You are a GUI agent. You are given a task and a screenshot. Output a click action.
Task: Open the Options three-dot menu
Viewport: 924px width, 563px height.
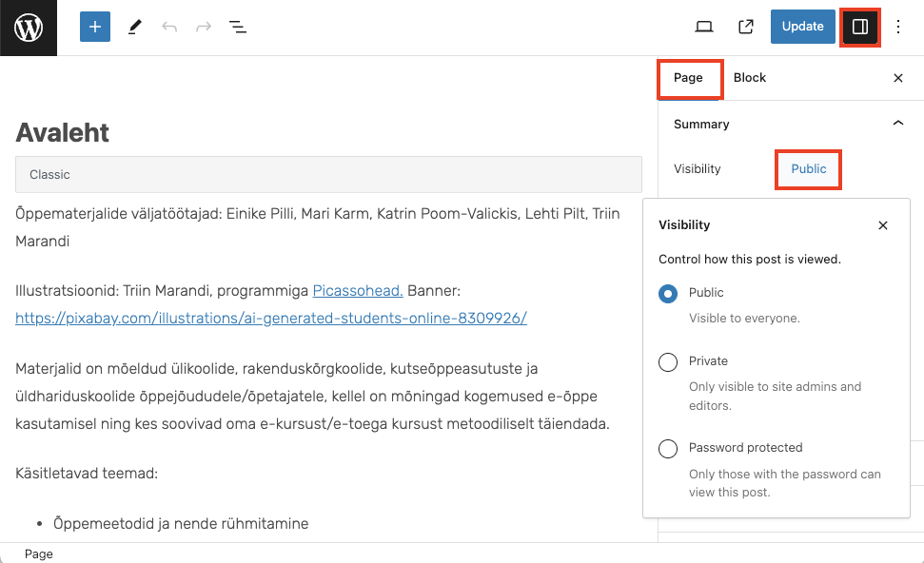898,27
